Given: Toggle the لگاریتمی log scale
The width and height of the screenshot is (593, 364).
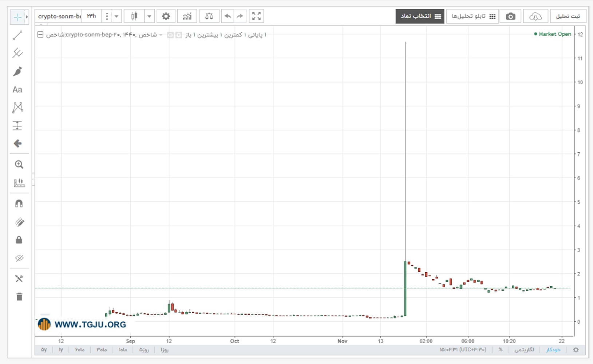Looking at the screenshot, I should (524, 350).
